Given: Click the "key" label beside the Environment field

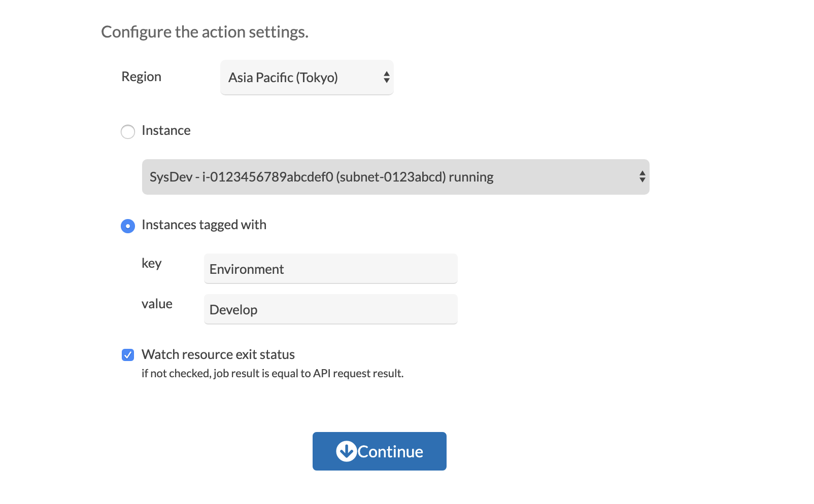Looking at the screenshot, I should coord(152,263).
